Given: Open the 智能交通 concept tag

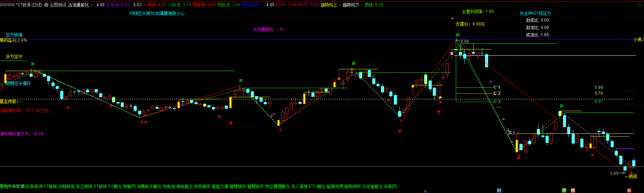Looking at the screenshot, I should tap(220, 186).
